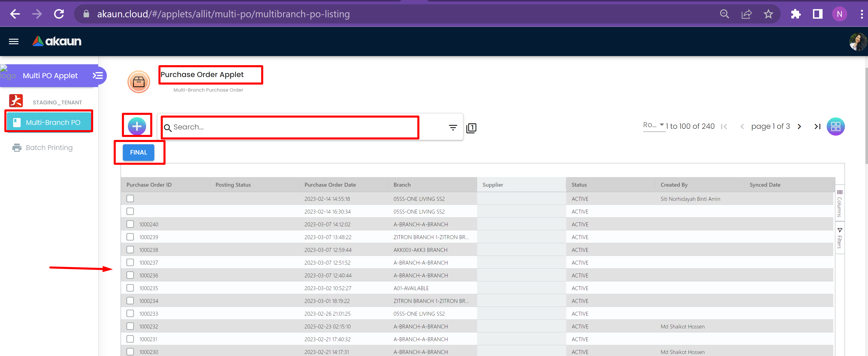The image size is (868, 356).
Task: Expand the Columns side panel
Action: tap(839, 204)
